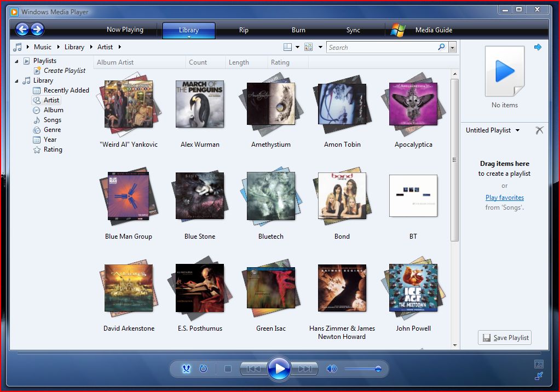This screenshot has width=560, height=392.
Task: Open view options dropdown arrow
Action: click(x=320, y=47)
